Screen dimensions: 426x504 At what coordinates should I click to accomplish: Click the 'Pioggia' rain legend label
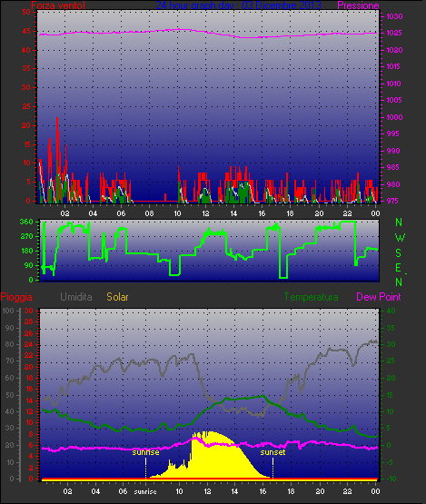pos(16,297)
